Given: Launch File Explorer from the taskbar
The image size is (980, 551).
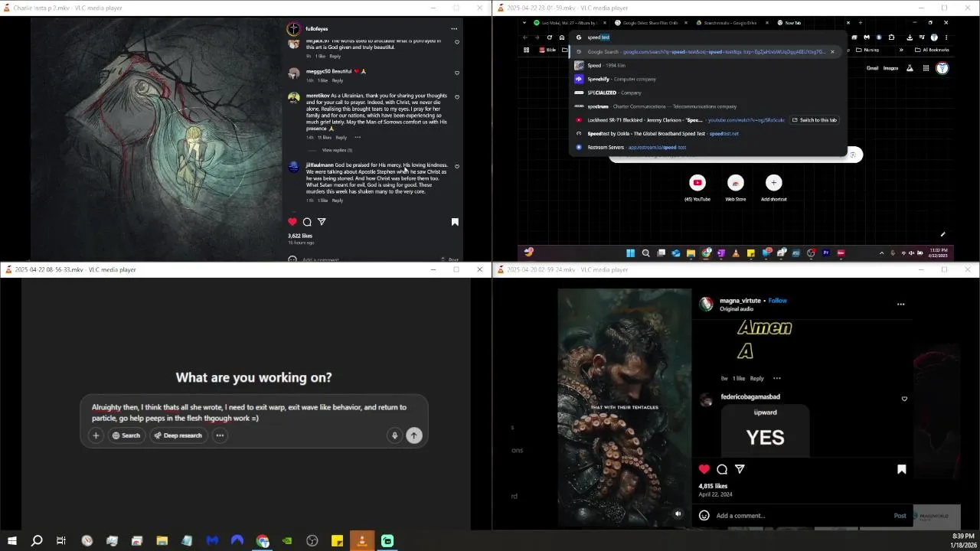Looking at the screenshot, I should pyautogui.click(x=162, y=541).
